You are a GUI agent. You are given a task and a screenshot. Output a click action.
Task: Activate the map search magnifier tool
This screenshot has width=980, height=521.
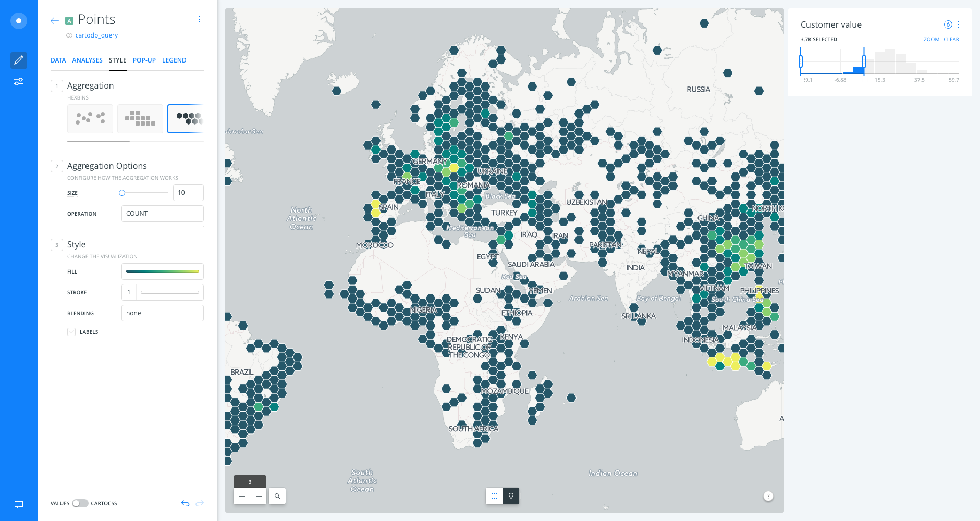click(277, 496)
